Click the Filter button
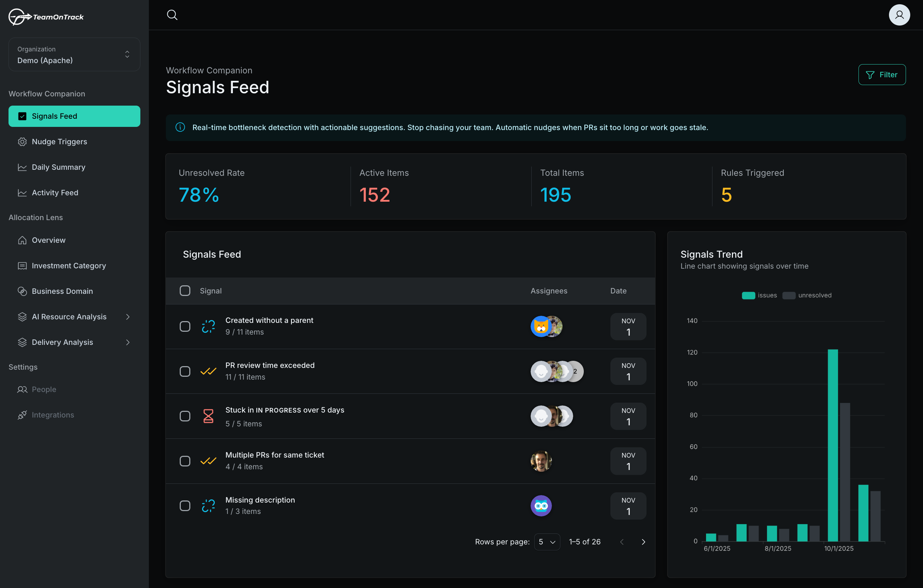Screen dimensions: 923x588 [882, 75]
